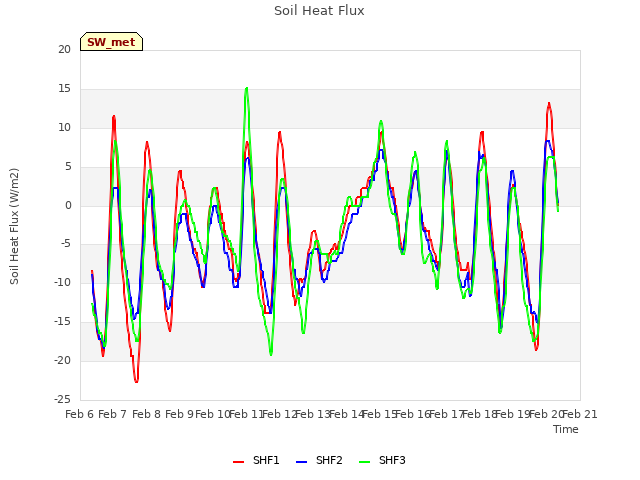Click the Feb 13 axis tick label

tap(313, 415)
